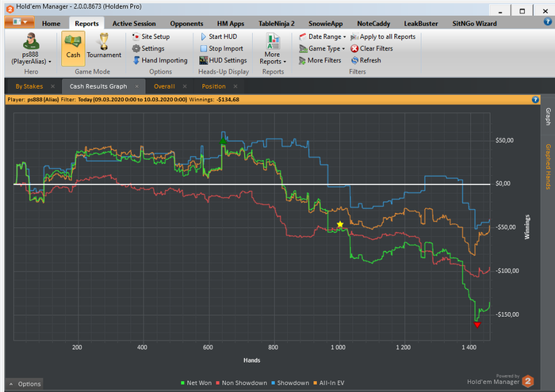Open SnowieApp tab

(x=325, y=24)
